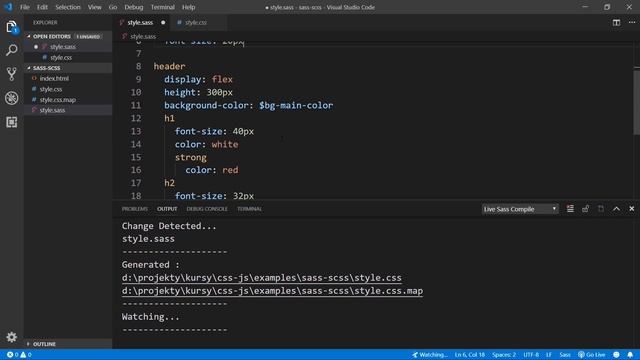Open the generated style.css path link
The height and width of the screenshot is (360, 640).
(261, 278)
